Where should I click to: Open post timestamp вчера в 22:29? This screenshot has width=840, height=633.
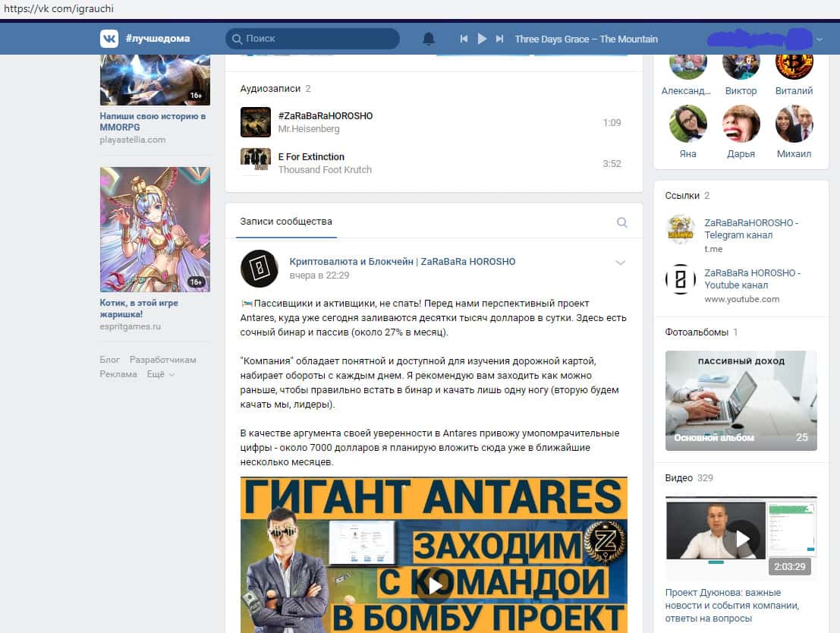tap(319, 276)
